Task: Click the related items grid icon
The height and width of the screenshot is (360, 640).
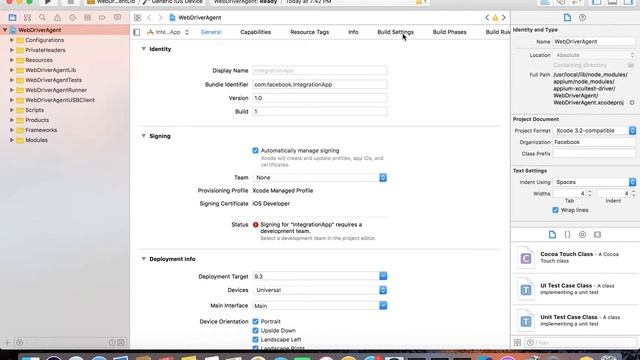Action: pos(138,18)
